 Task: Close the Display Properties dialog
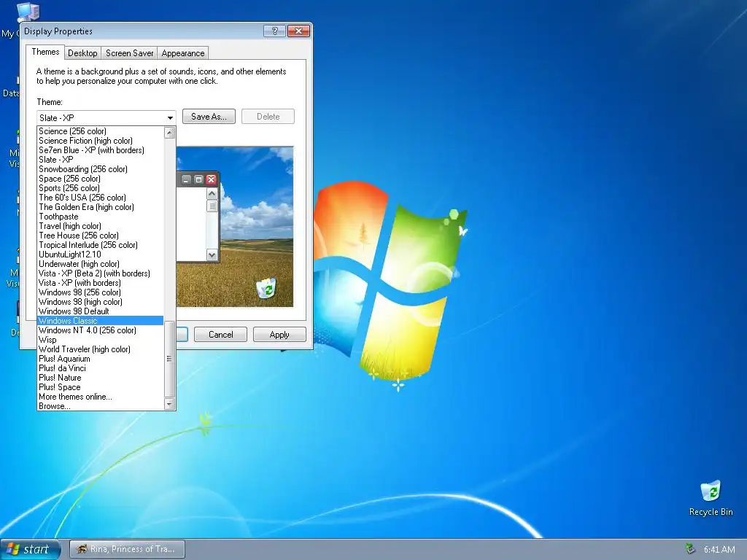coord(298,31)
